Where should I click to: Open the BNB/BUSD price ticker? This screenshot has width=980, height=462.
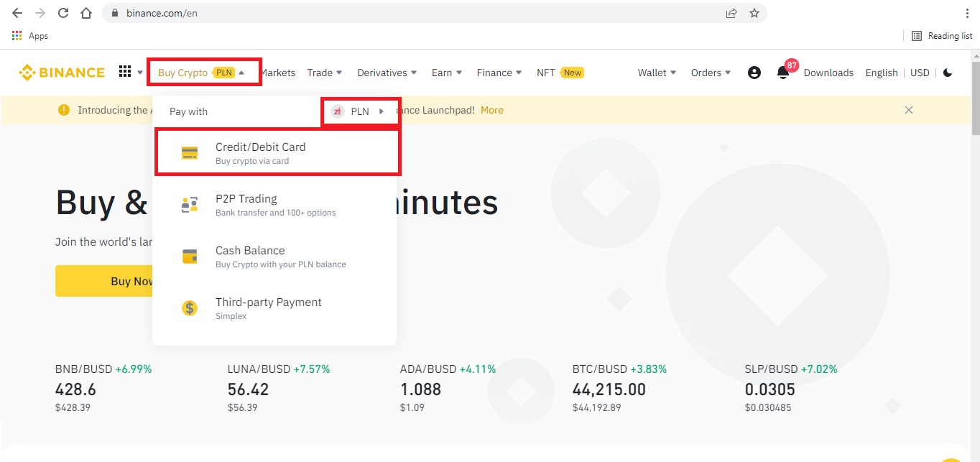(103, 388)
